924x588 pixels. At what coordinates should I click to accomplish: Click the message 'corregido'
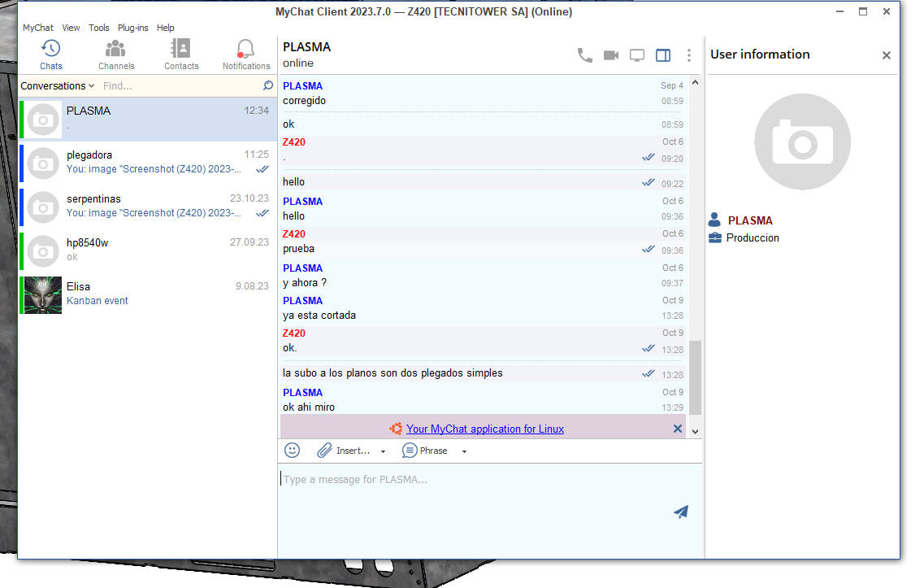click(304, 100)
